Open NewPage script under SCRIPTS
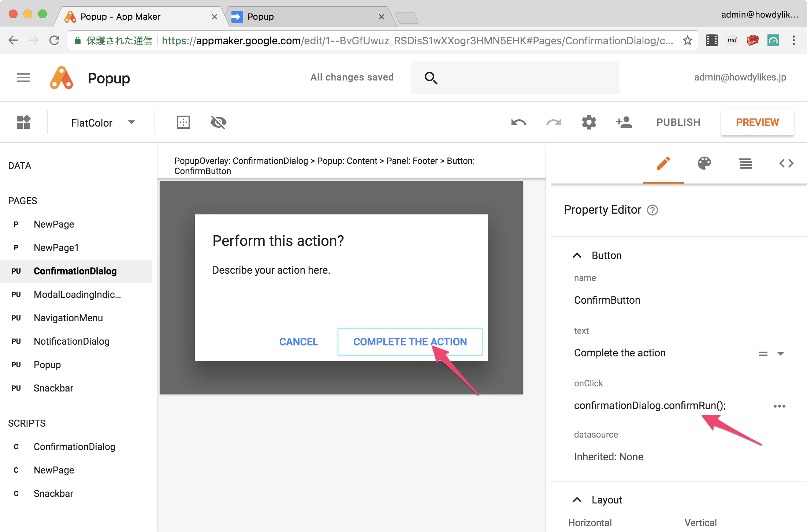 [76, 470]
